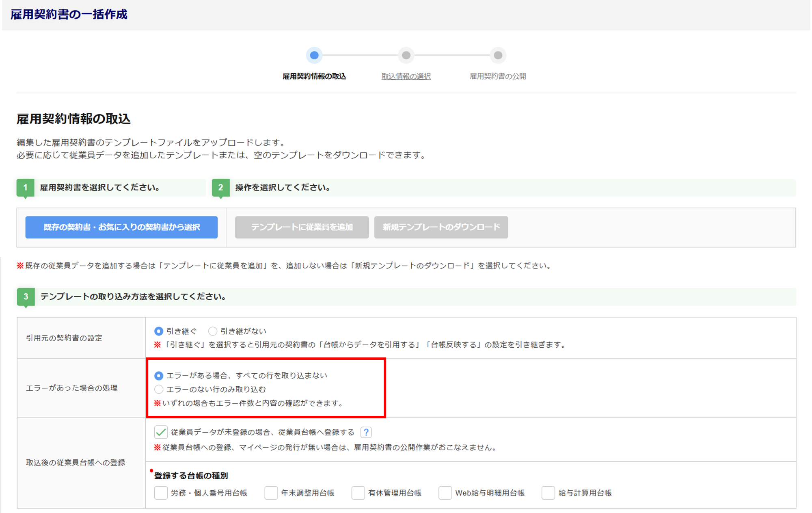Click 既存の契約書・お気に入りの契約書から選択 button

pyautogui.click(x=121, y=227)
